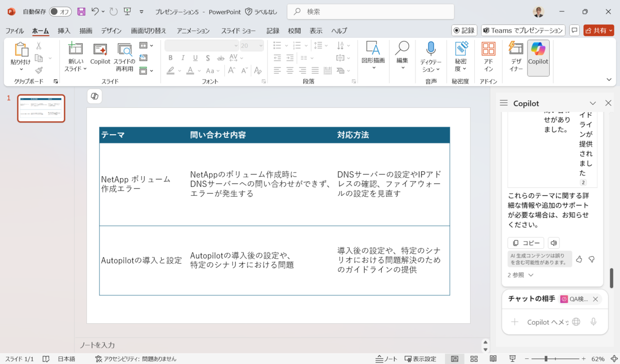The image size is (620, 364).
Task: Open the Design (デザイン) tab
Action: (x=112, y=30)
